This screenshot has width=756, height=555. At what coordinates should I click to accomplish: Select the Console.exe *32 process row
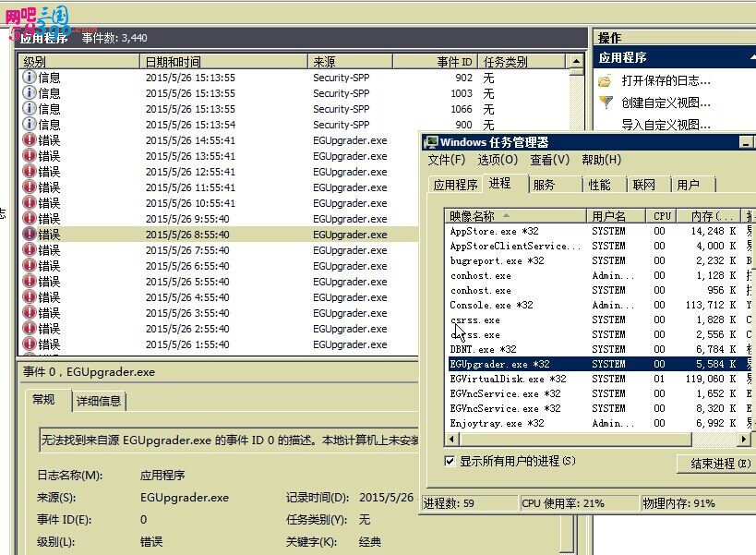[598, 305]
